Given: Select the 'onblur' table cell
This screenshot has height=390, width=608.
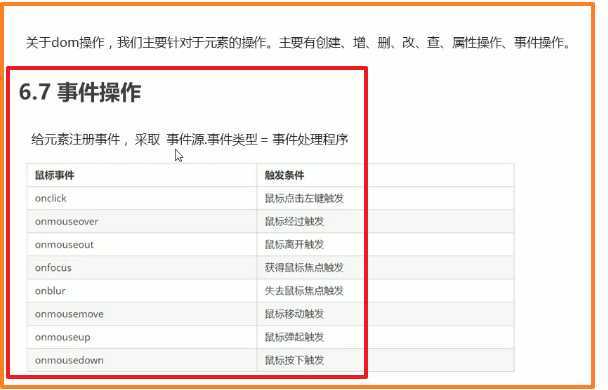Looking at the screenshot, I should pyautogui.click(x=142, y=291).
